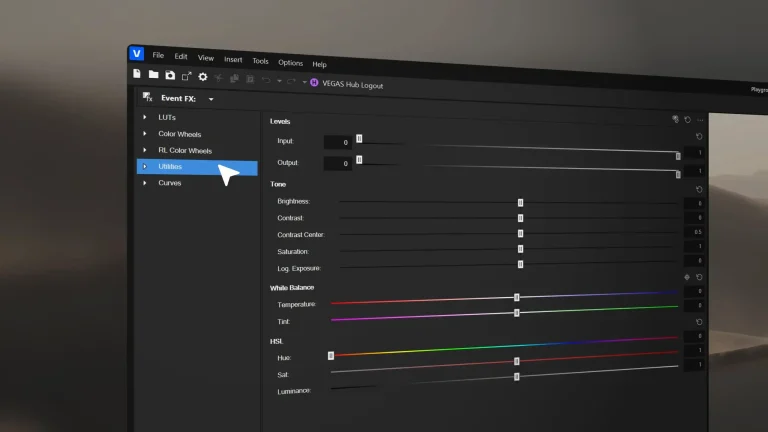Click the export arrow-box toolbar icon

click(187, 76)
